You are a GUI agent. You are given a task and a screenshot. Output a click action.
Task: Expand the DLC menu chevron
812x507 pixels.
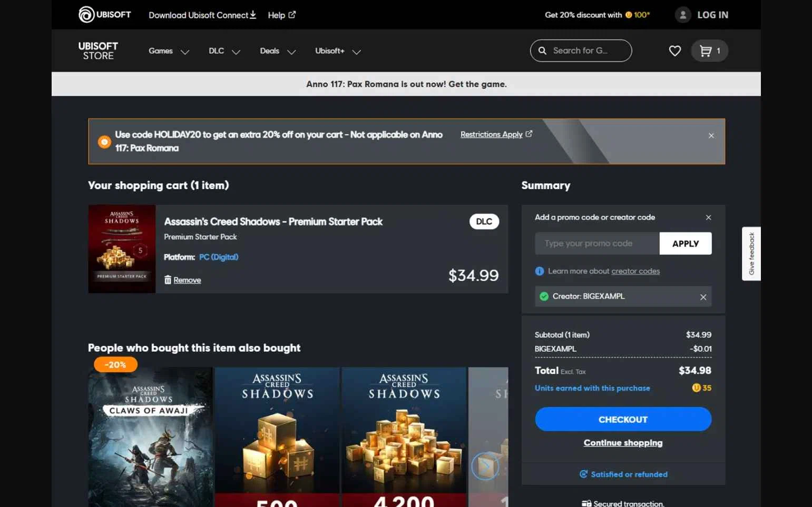[236, 52]
